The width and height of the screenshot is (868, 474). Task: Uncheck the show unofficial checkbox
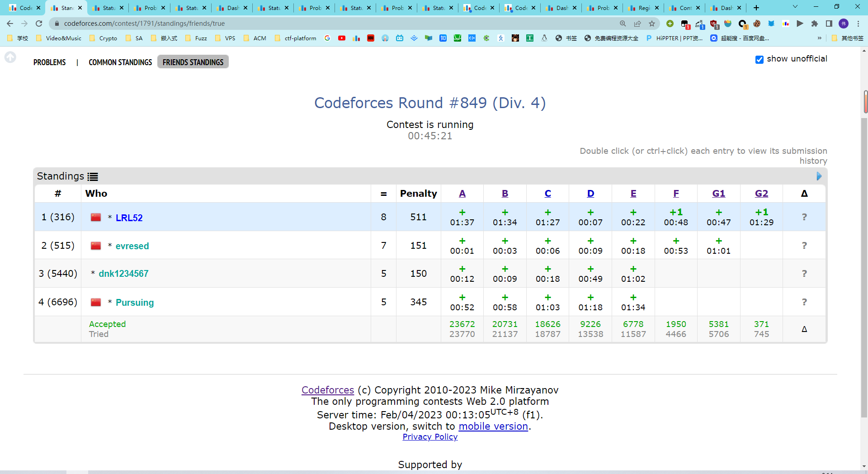point(759,59)
